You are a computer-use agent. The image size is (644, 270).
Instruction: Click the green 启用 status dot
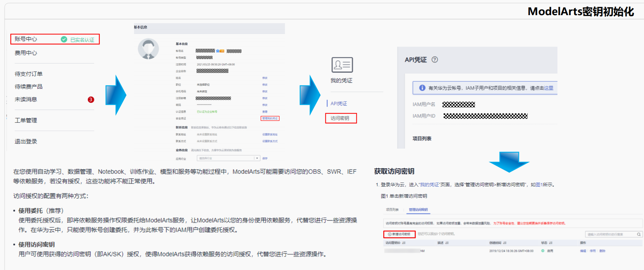[x=543, y=251]
